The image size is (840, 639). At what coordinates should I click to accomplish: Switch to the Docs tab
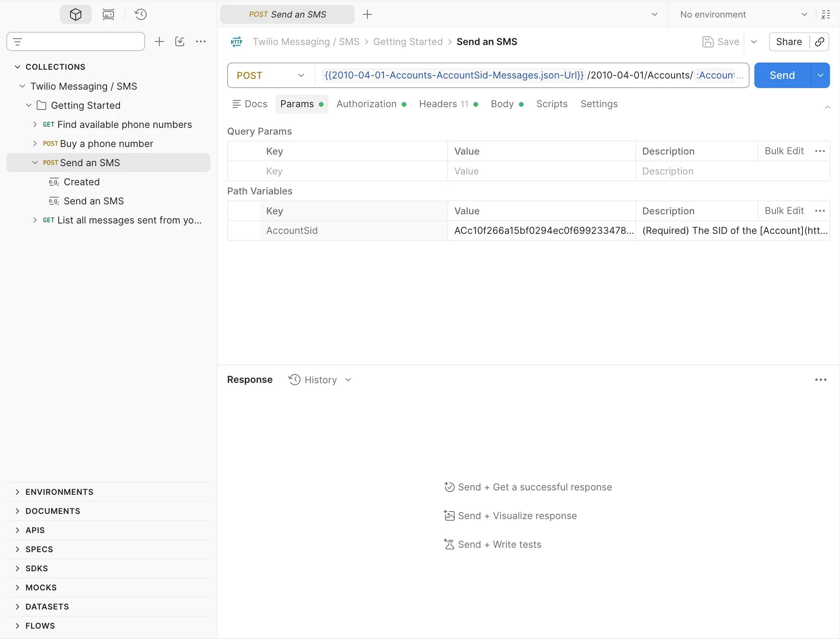coord(250,104)
